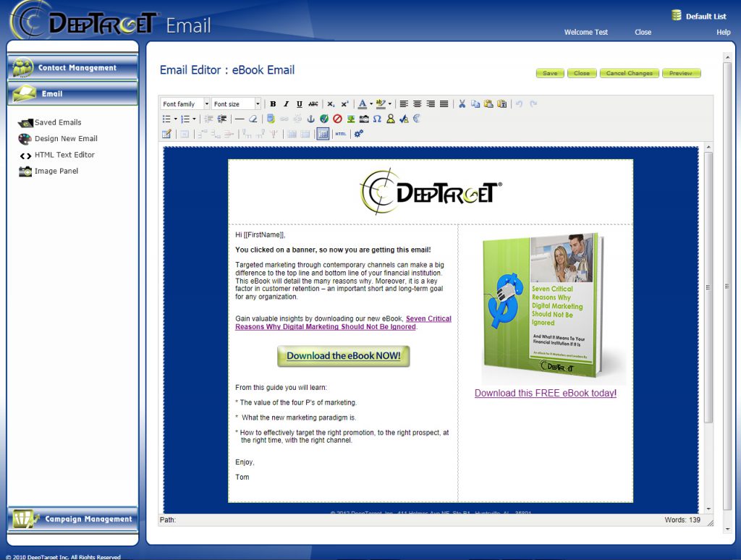Toggle table guidelines visibility
741x560 pixels.
tap(323, 134)
